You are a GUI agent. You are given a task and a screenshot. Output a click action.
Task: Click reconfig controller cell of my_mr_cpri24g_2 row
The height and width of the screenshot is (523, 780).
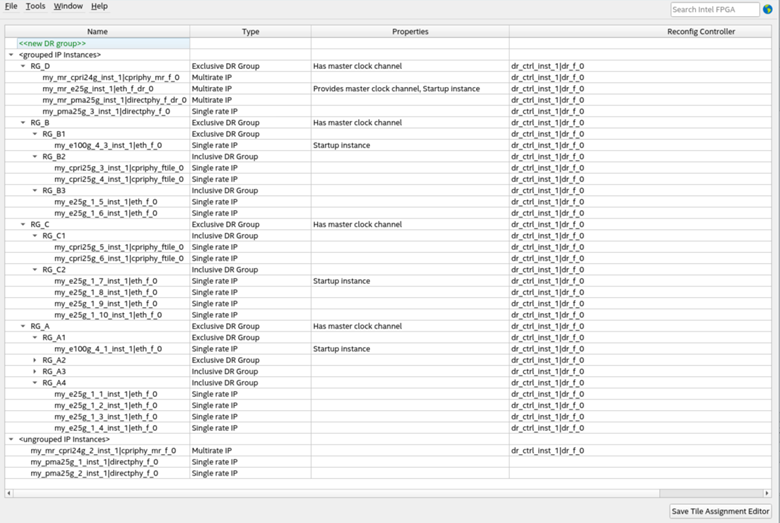click(x=641, y=451)
